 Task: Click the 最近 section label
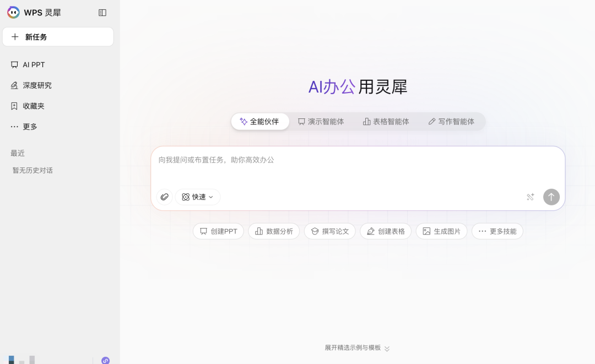point(18,153)
